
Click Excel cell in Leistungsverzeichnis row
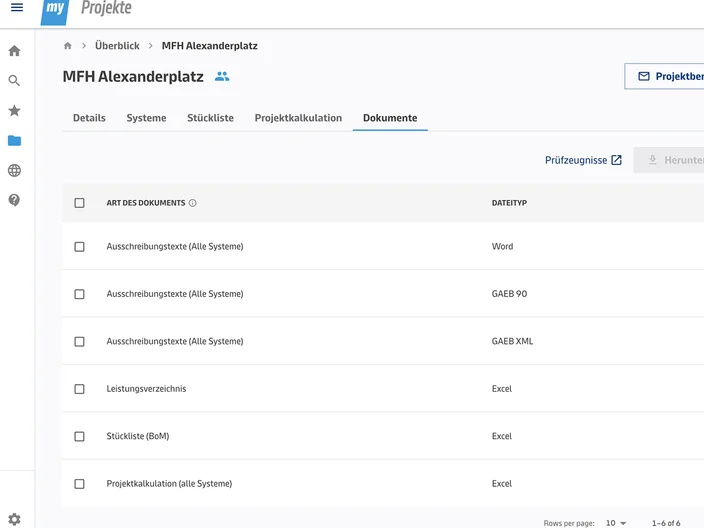(x=502, y=389)
